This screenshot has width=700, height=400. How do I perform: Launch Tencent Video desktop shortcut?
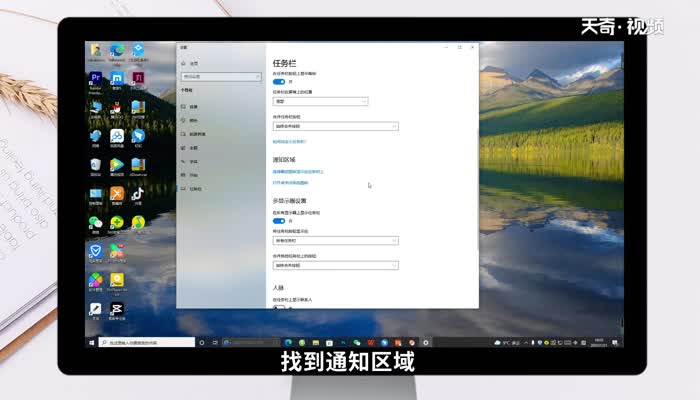pos(117,167)
